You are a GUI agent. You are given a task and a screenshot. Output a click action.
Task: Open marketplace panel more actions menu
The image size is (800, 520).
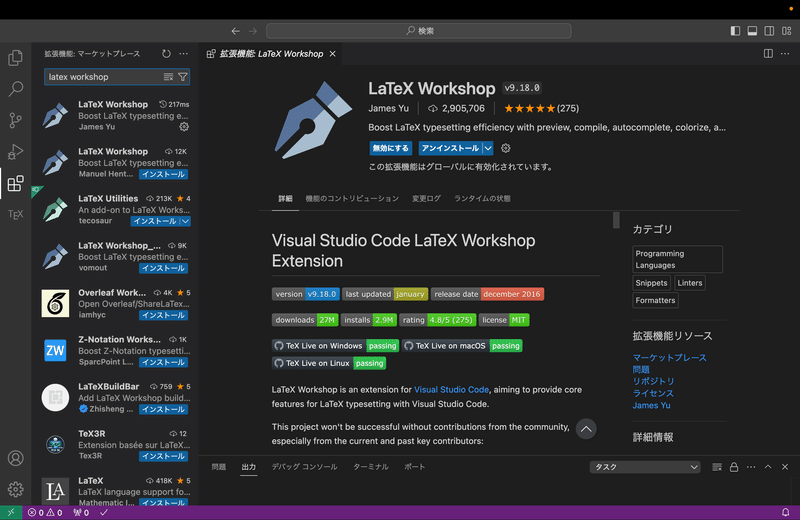tap(184, 54)
